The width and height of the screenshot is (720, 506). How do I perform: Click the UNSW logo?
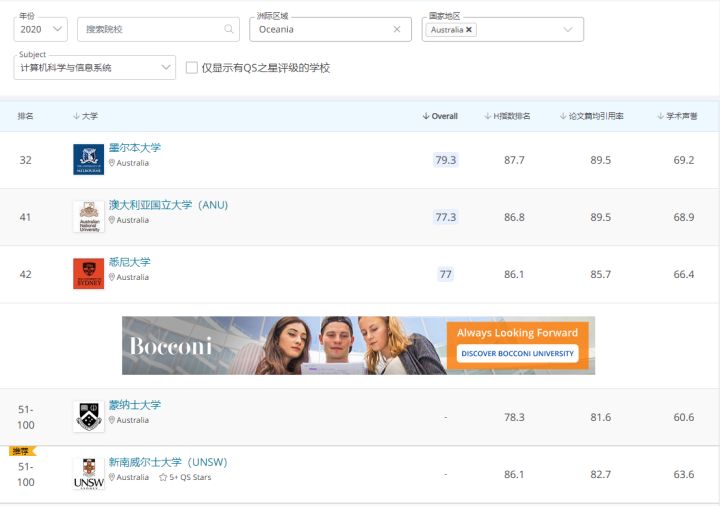[89, 474]
